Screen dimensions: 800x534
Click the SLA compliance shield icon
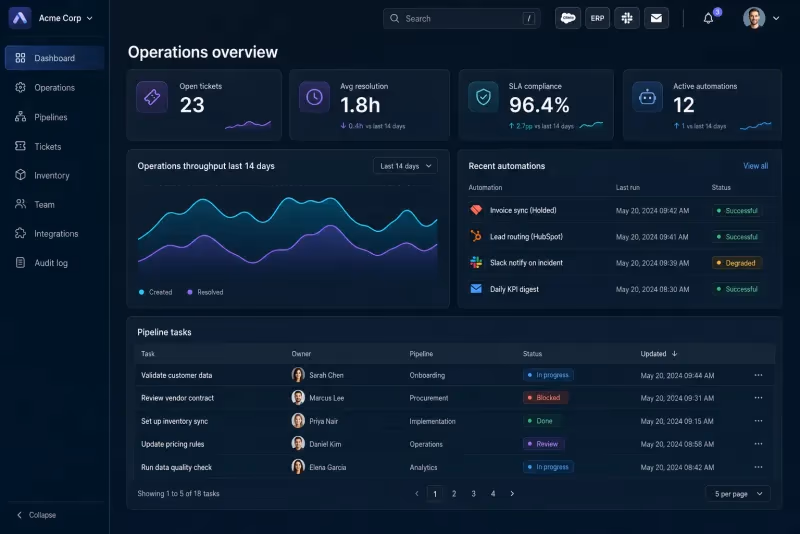[483, 96]
